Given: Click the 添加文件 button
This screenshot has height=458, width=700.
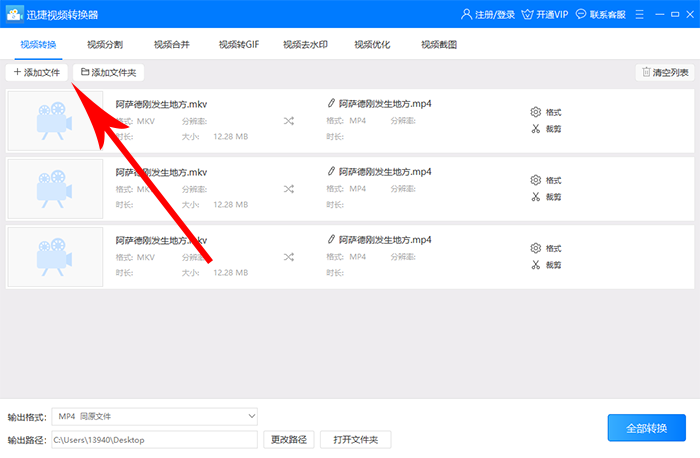Looking at the screenshot, I should (37, 72).
